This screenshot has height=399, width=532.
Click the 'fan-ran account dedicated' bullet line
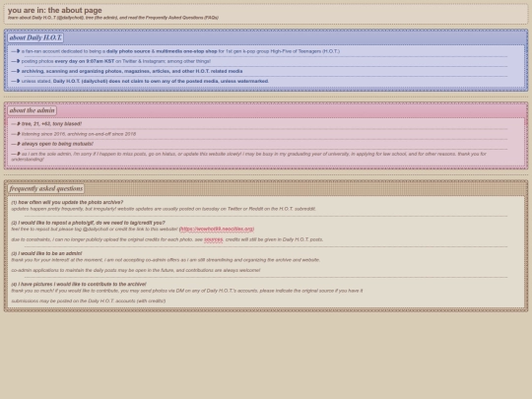pyautogui.click(x=180, y=51)
